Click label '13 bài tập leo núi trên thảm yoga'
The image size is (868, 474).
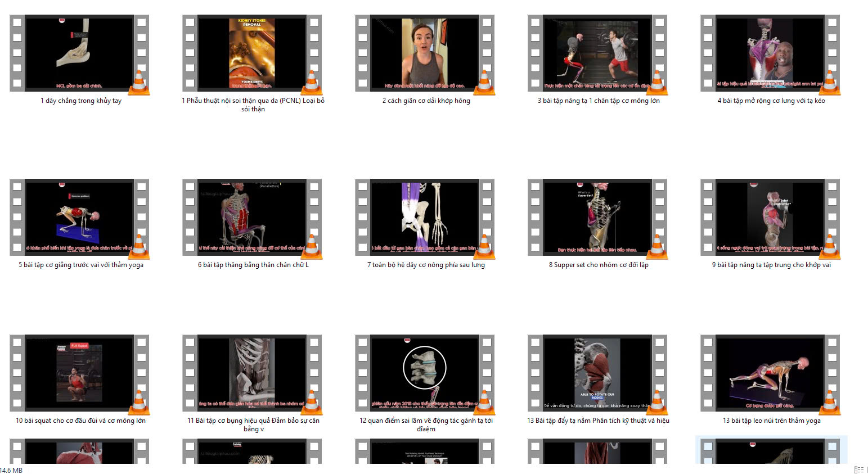(x=771, y=421)
